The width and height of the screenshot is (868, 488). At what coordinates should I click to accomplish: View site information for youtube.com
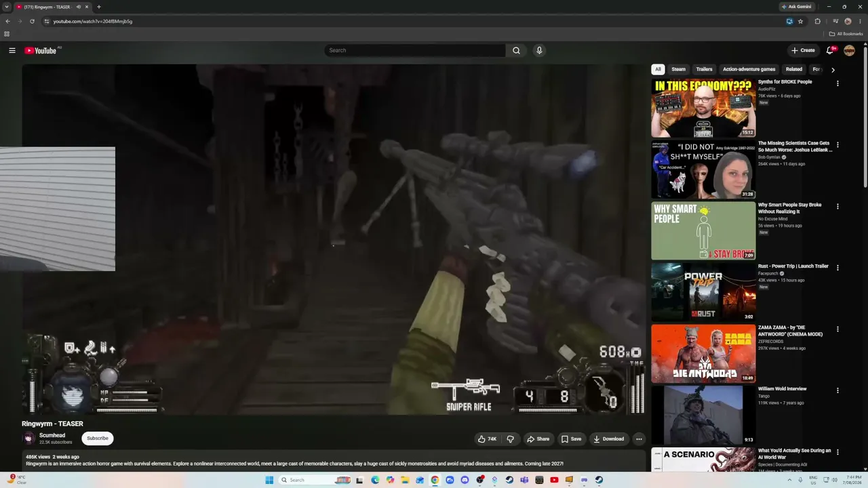coord(47,21)
